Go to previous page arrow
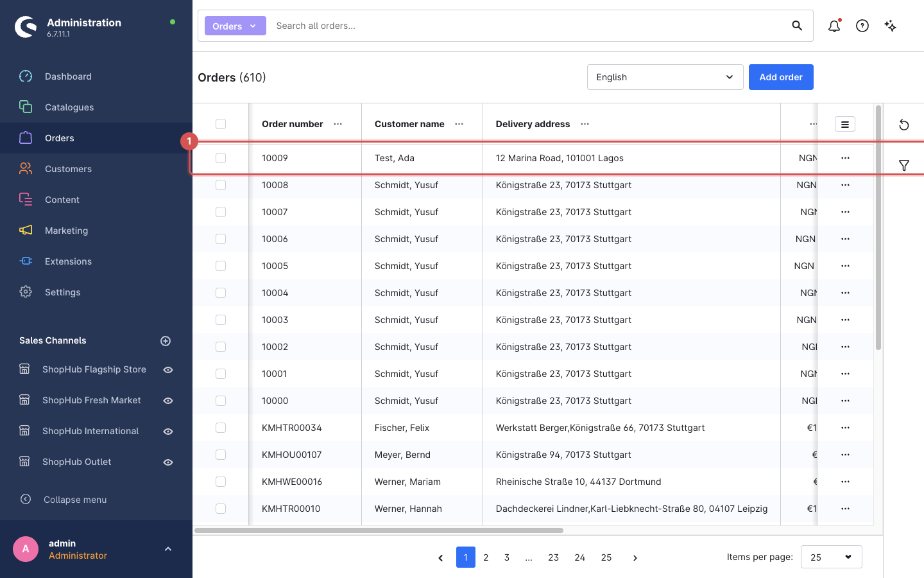This screenshot has height=578, width=924. (x=440, y=557)
